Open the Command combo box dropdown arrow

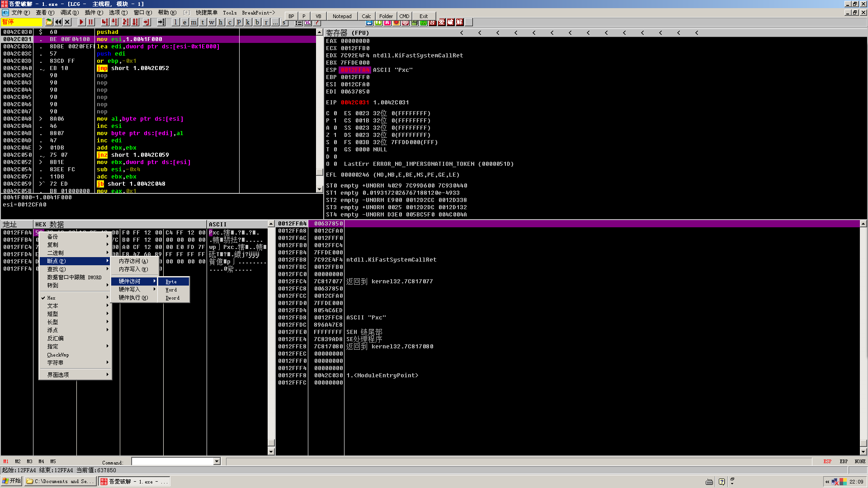point(217,461)
